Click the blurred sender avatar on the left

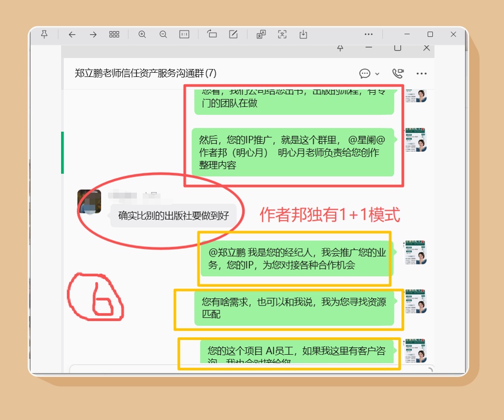pos(89,202)
